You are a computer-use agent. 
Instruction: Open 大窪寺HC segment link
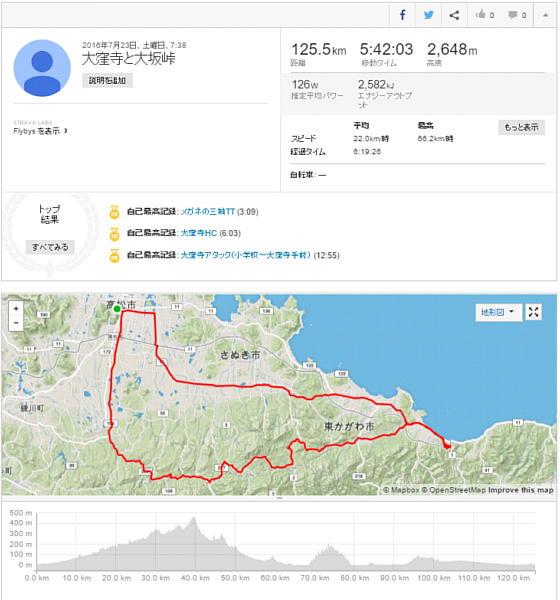tap(199, 233)
